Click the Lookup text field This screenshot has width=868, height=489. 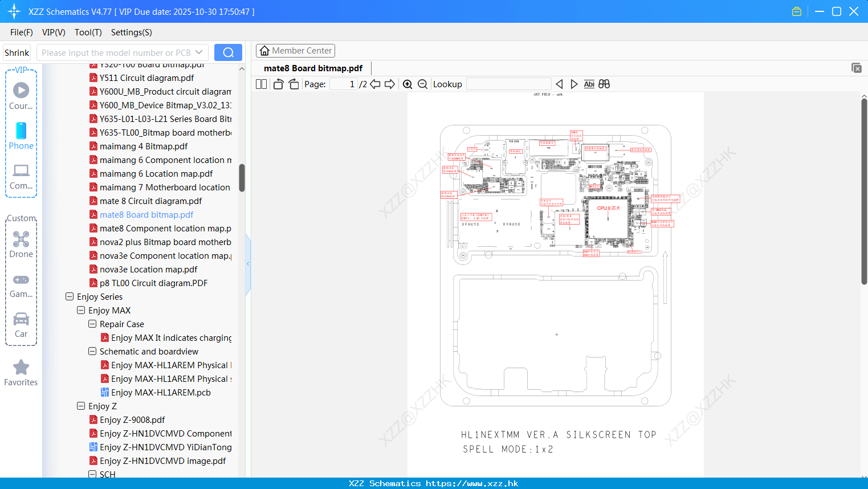508,84
